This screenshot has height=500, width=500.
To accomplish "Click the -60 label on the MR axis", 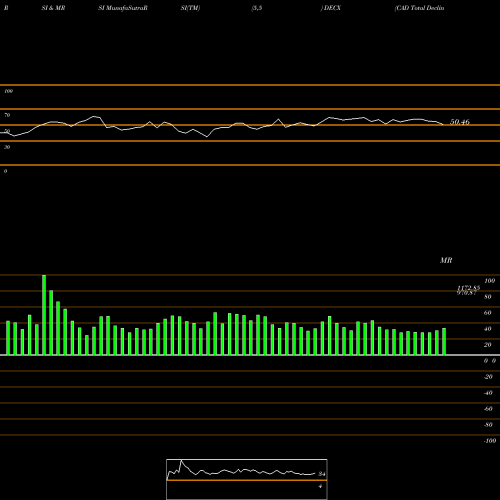I will point(488,409).
